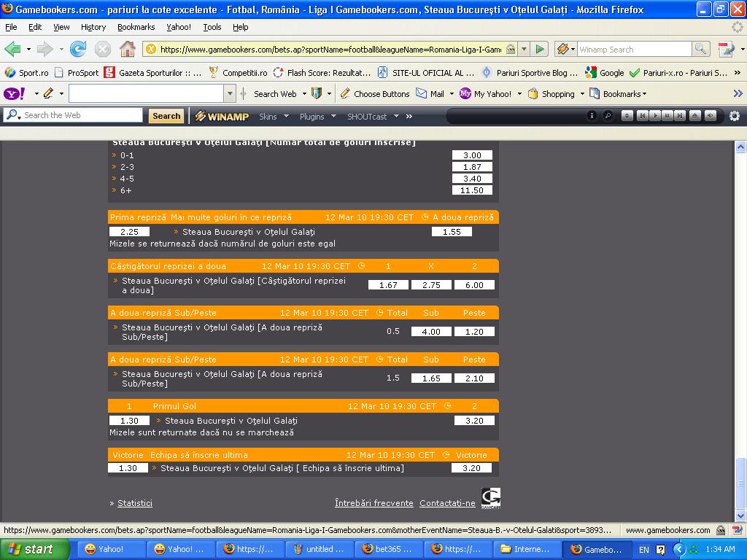This screenshot has height=560, width=747.
Task: Click the Stop loading button
Action: click(102, 49)
